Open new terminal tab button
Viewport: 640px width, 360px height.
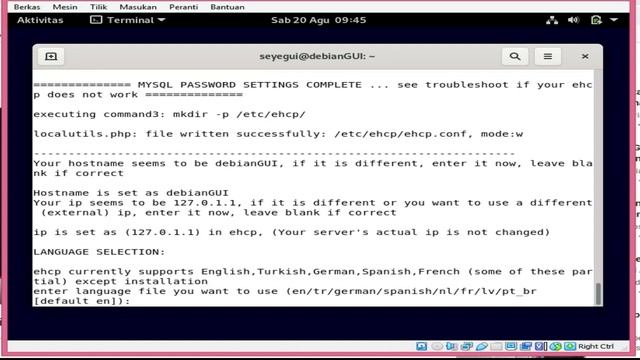[x=51, y=56]
